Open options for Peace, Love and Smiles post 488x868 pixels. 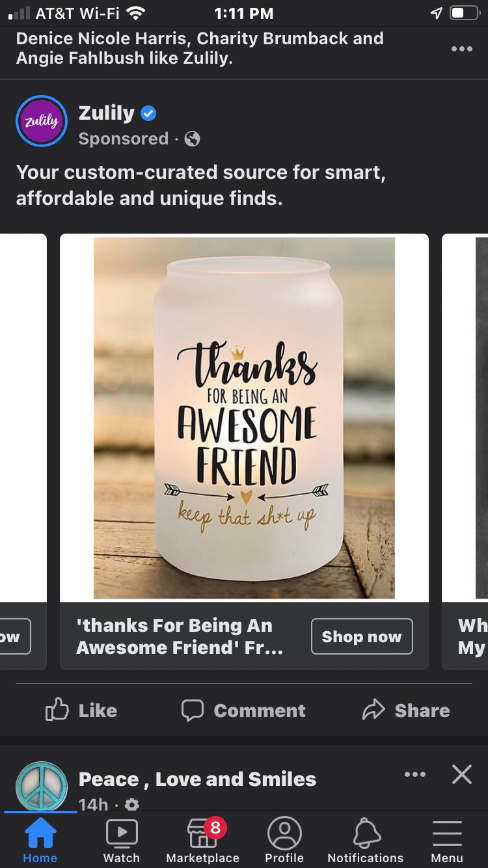[x=414, y=774]
